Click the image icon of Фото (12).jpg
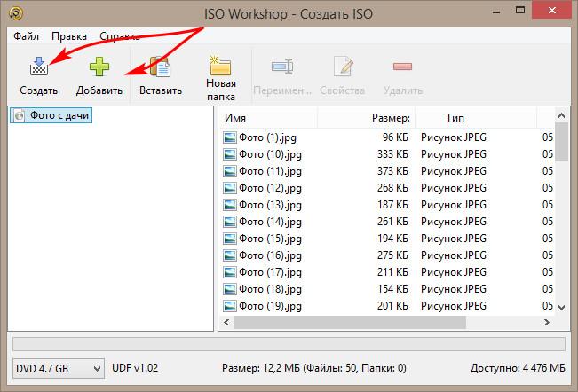This screenshot has height=392, width=578. [x=230, y=188]
